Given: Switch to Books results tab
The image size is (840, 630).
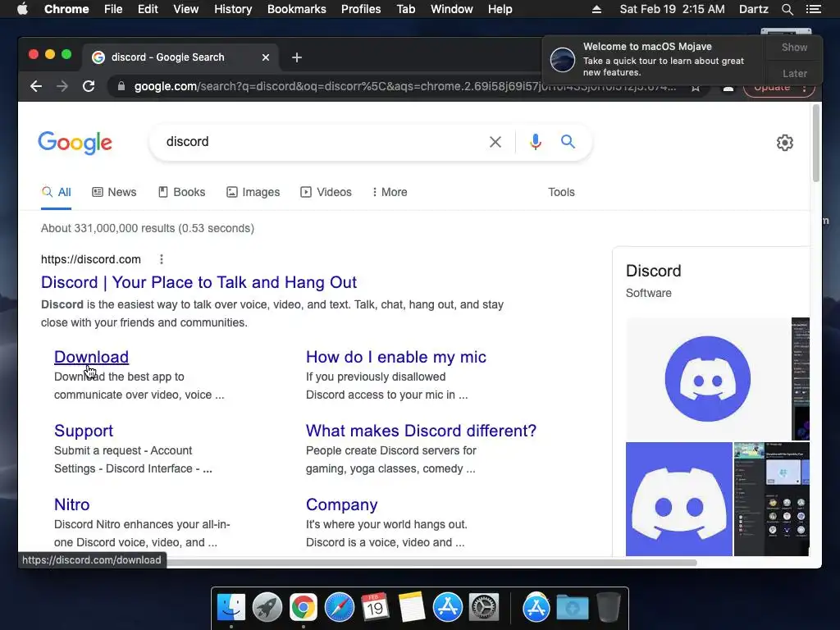Looking at the screenshot, I should coord(181,192).
